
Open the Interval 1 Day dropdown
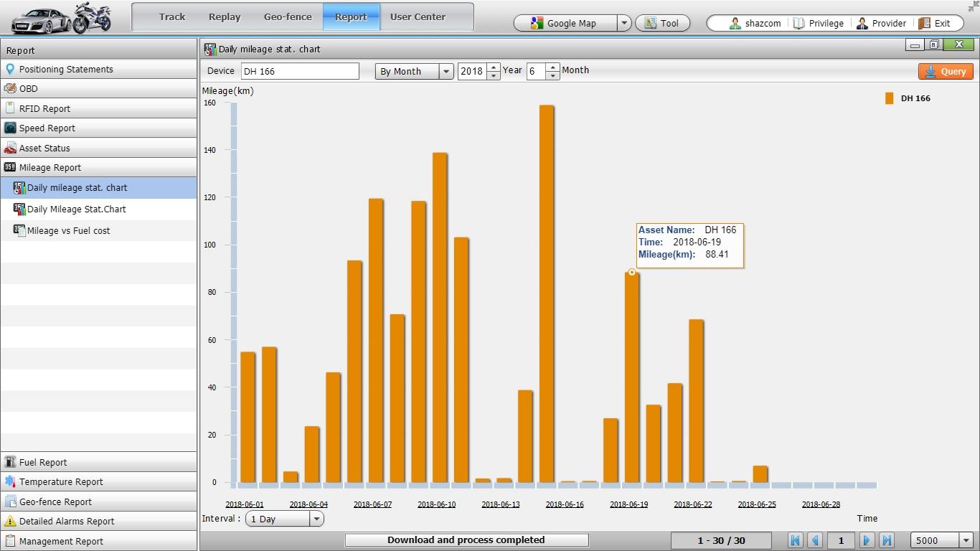316,519
